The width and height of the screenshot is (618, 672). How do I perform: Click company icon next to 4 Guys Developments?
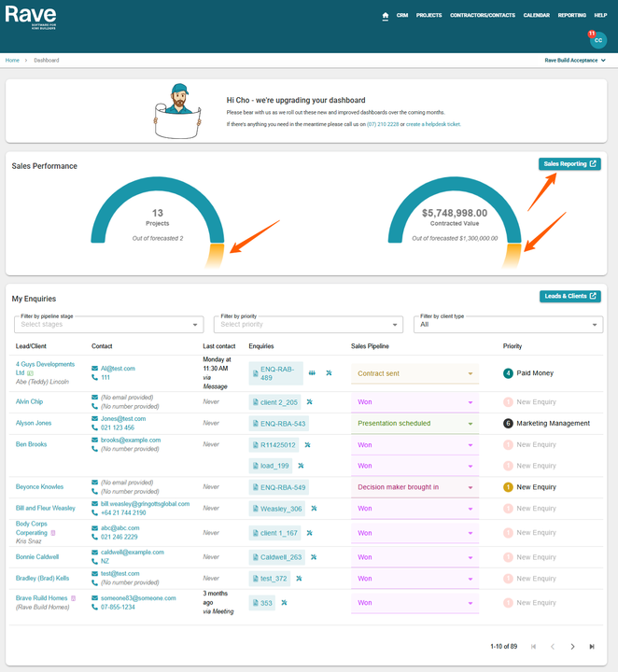[30, 373]
